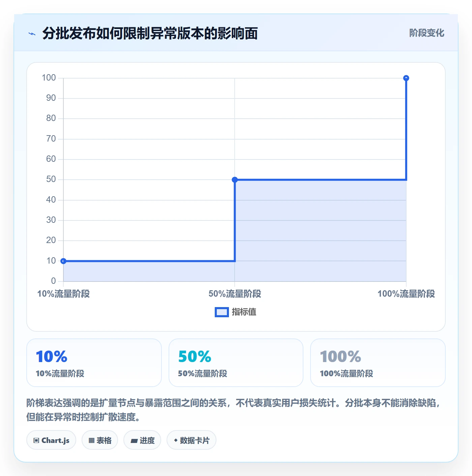Screen dimensions: 472x476
Task: Click the y-axis value 10
Action: pos(51,261)
